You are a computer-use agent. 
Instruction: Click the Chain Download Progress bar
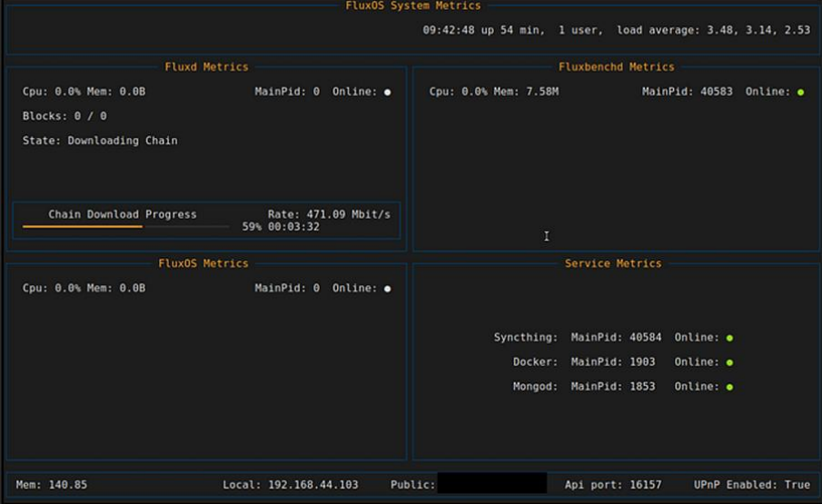(x=127, y=226)
